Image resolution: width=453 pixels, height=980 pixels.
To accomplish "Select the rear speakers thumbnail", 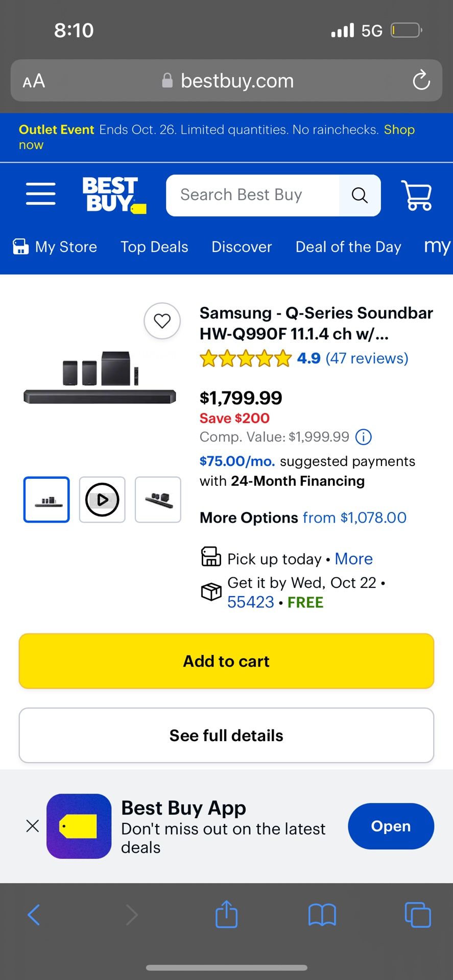I will (x=158, y=499).
